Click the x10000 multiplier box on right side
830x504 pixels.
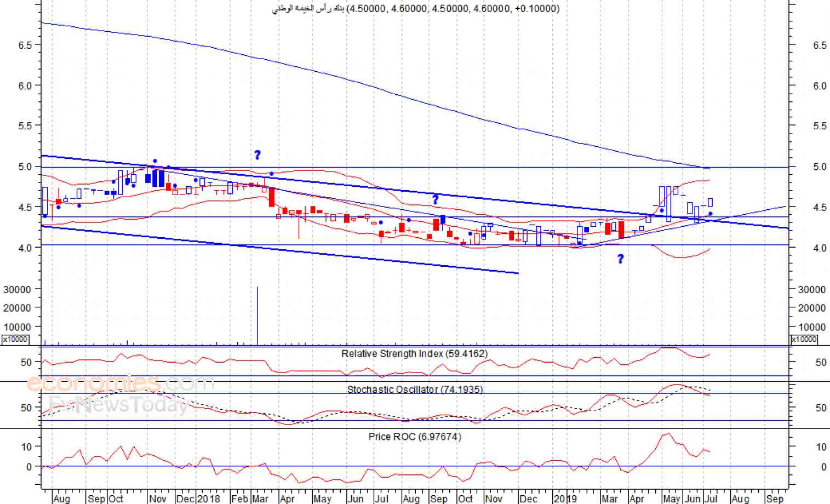coord(804,339)
